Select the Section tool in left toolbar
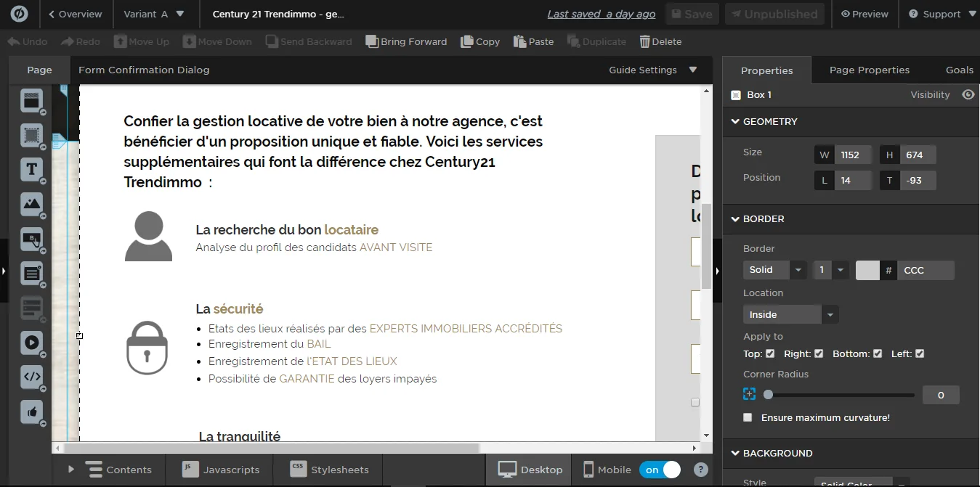Screen dimensions: 980x487 click(31, 101)
